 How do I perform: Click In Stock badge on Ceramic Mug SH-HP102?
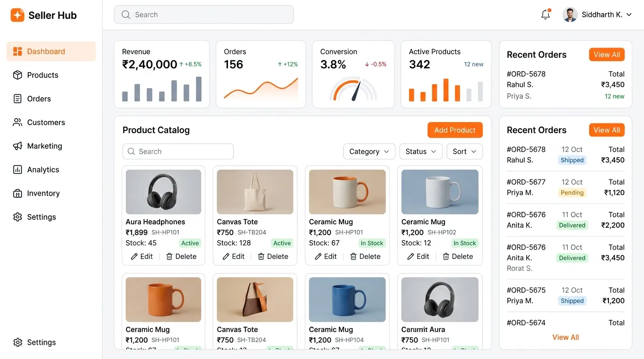coord(465,243)
